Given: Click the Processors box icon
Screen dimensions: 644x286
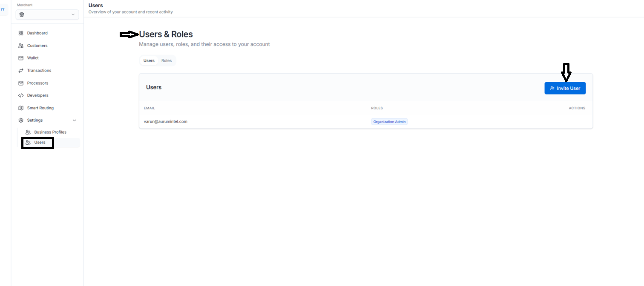Looking at the screenshot, I should [21, 83].
